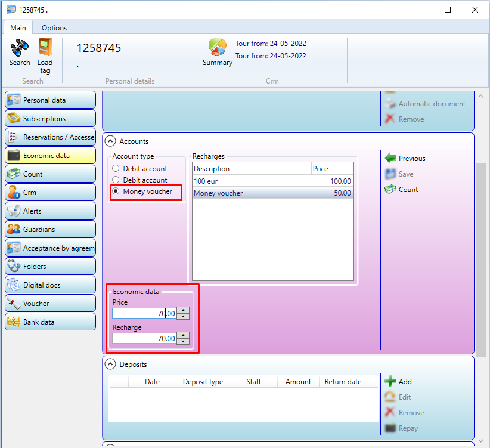The height and width of the screenshot is (448, 490).
Task: Collapse the Deposits panel
Action: [x=110, y=364]
